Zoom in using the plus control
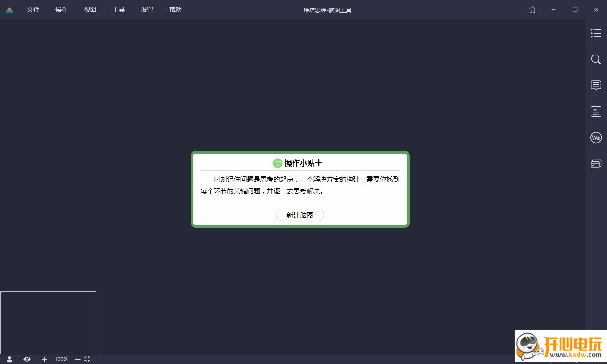The height and width of the screenshot is (364, 607). [x=45, y=359]
